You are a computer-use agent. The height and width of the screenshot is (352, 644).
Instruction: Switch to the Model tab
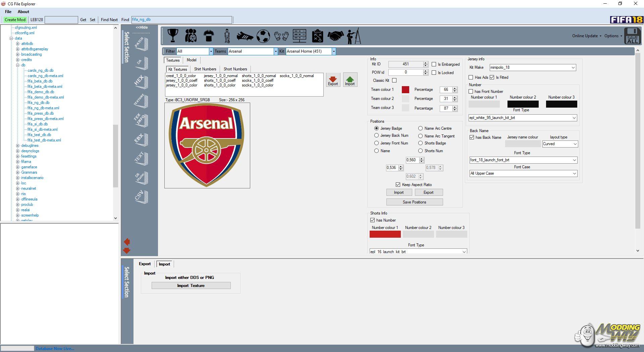[192, 60]
